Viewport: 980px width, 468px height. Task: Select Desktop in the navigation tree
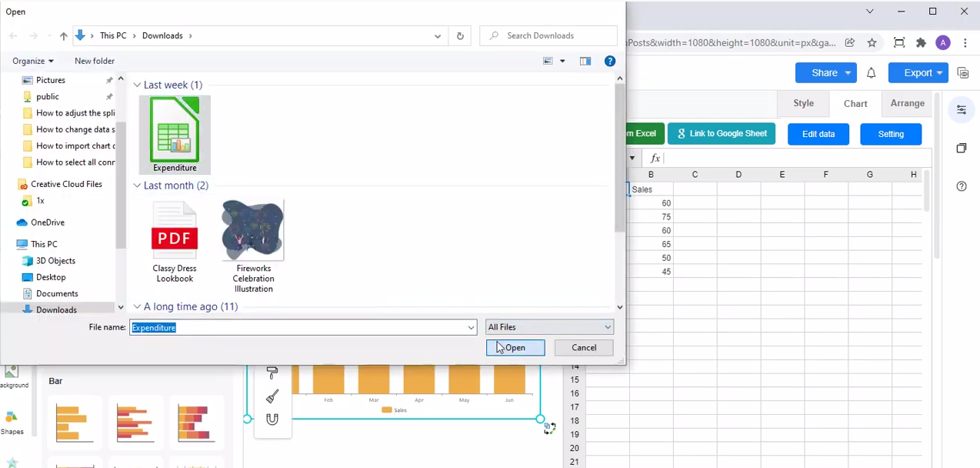pyautogui.click(x=51, y=277)
